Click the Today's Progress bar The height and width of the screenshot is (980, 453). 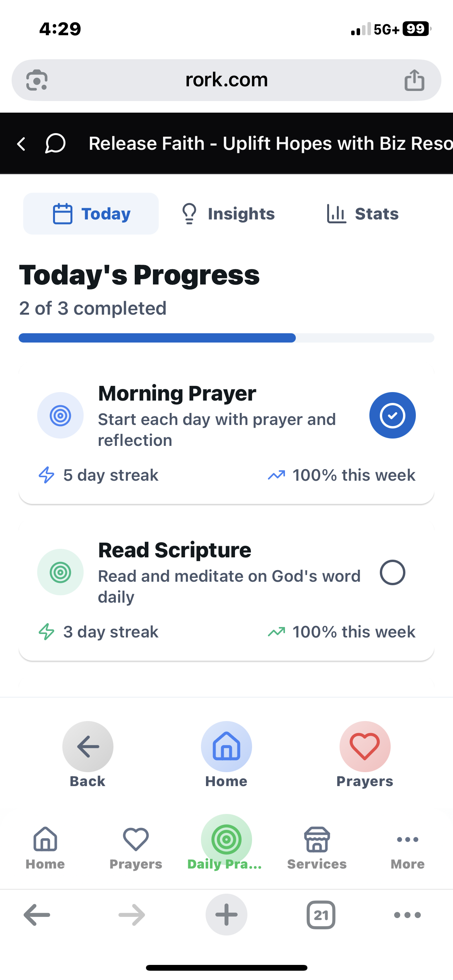(226, 338)
